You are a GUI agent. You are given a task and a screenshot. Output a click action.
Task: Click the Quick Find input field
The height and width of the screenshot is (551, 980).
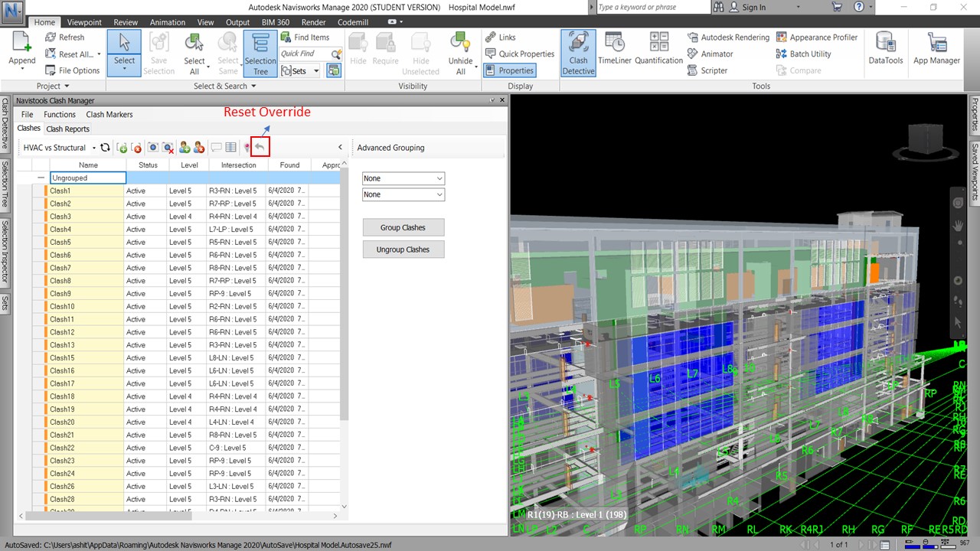point(305,54)
